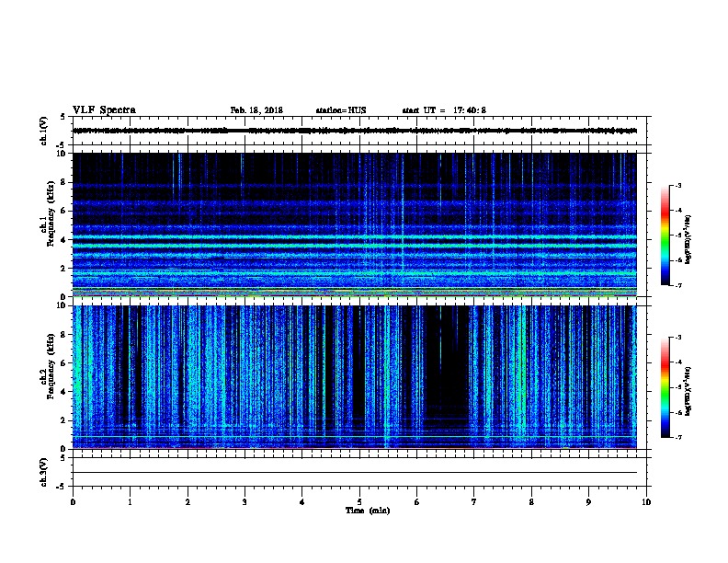728x563 pixels.
Task: Click the "5" tick on the ch.1(V) axis
Action: [x=63, y=117]
